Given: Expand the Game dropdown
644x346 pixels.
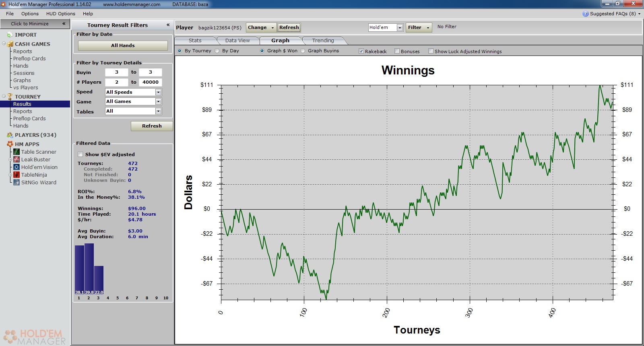Looking at the screenshot, I should pos(158,102).
